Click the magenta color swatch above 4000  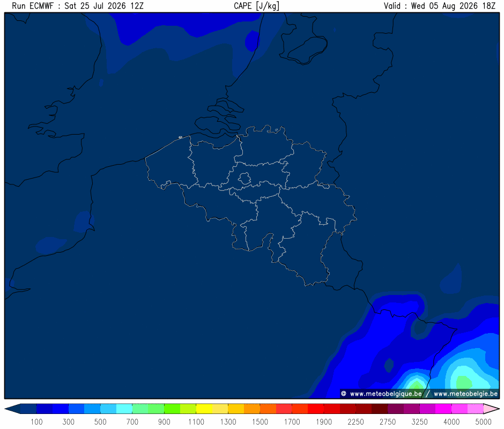(443, 409)
